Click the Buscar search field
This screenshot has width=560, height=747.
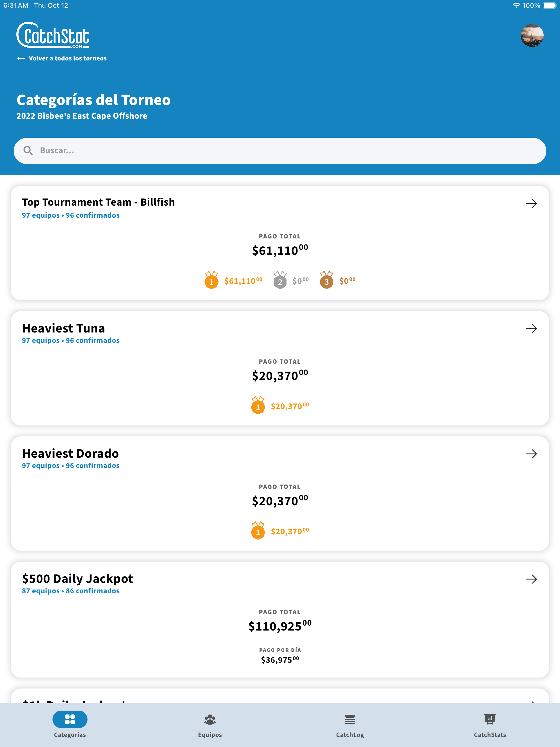tap(280, 151)
